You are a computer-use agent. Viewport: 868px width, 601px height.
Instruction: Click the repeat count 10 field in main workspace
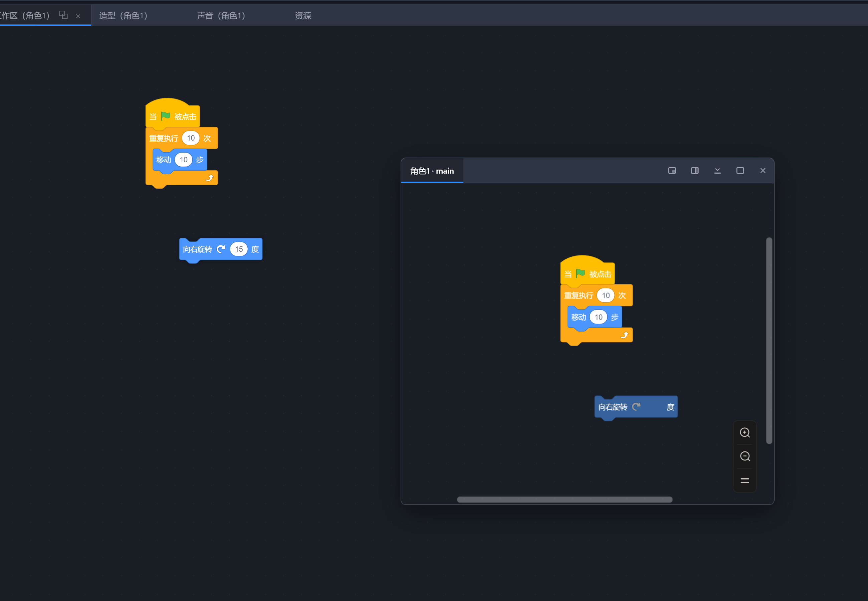(x=191, y=138)
